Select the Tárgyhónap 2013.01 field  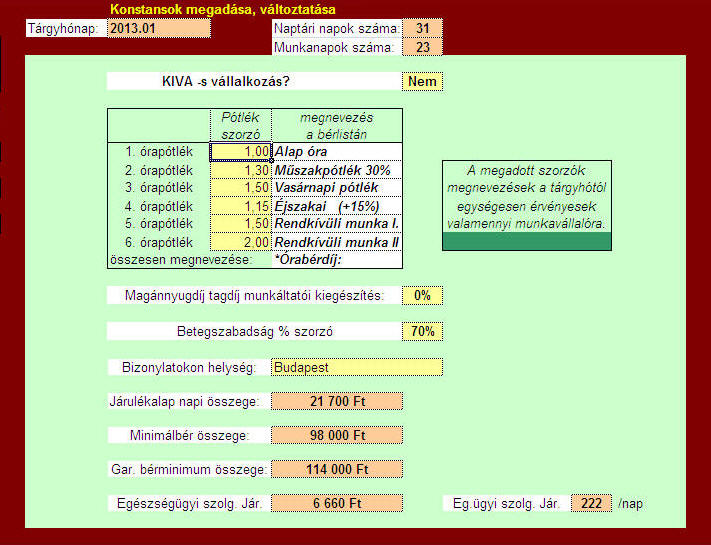159,29
